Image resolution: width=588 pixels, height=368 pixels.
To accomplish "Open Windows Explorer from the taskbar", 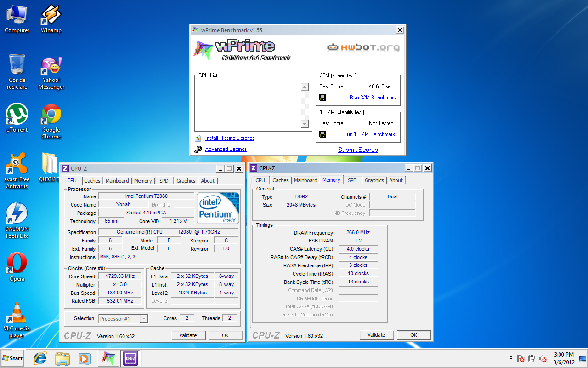I will (62, 358).
